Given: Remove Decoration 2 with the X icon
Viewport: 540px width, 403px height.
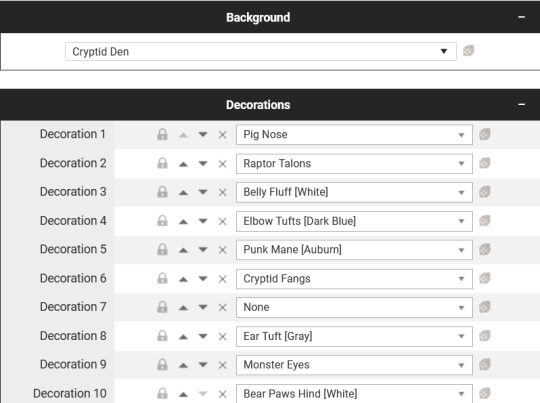Looking at the screenshot, I should coord(222,164).
